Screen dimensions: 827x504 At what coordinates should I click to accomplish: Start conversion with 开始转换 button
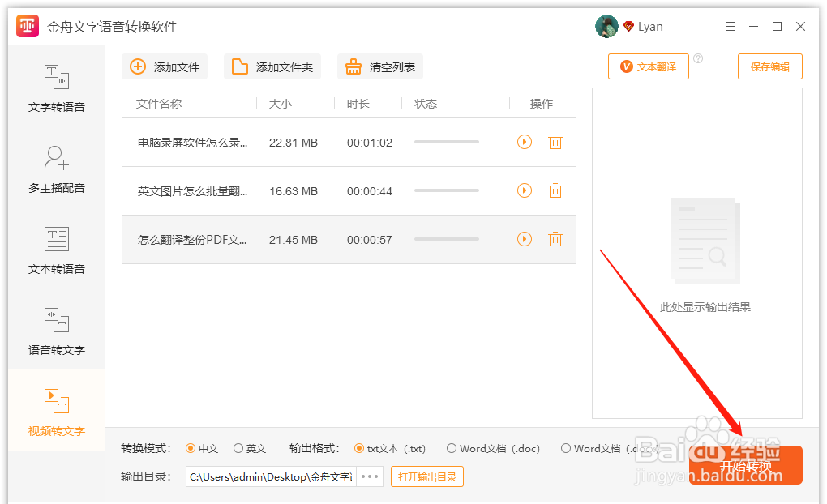pos(746,465)
